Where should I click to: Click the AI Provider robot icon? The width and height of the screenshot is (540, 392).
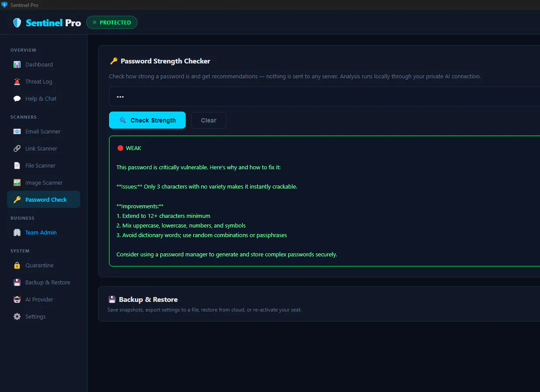coord(17,300)
